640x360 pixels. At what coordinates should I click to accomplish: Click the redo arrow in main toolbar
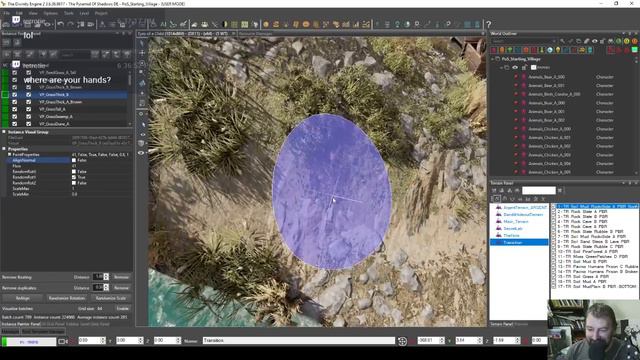tap(71, 24)
